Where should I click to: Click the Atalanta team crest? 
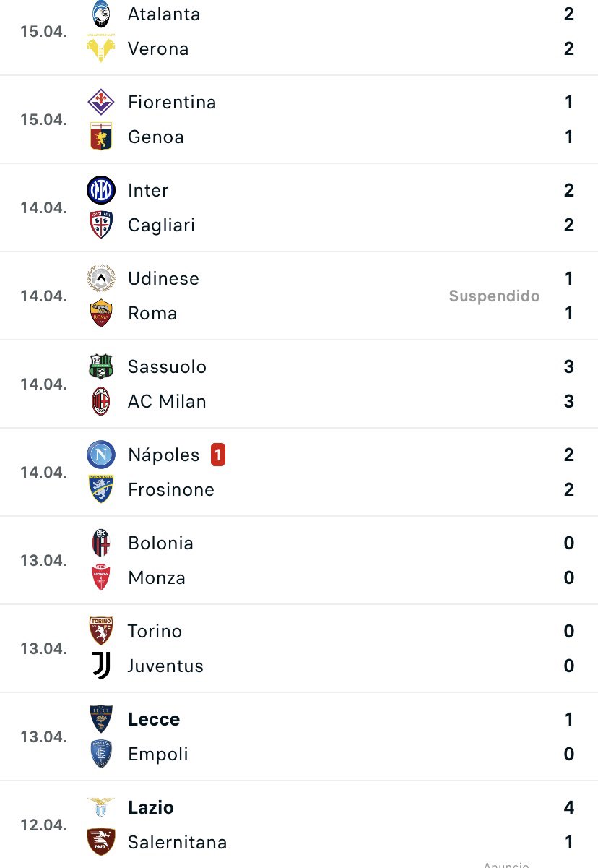(101, 14)
